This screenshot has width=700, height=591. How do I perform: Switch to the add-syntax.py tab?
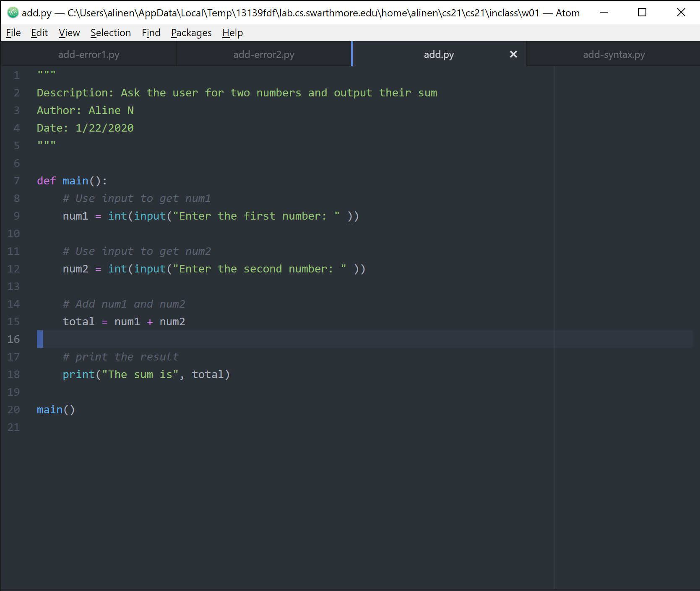pyautogui.click(x=614, y=54)
